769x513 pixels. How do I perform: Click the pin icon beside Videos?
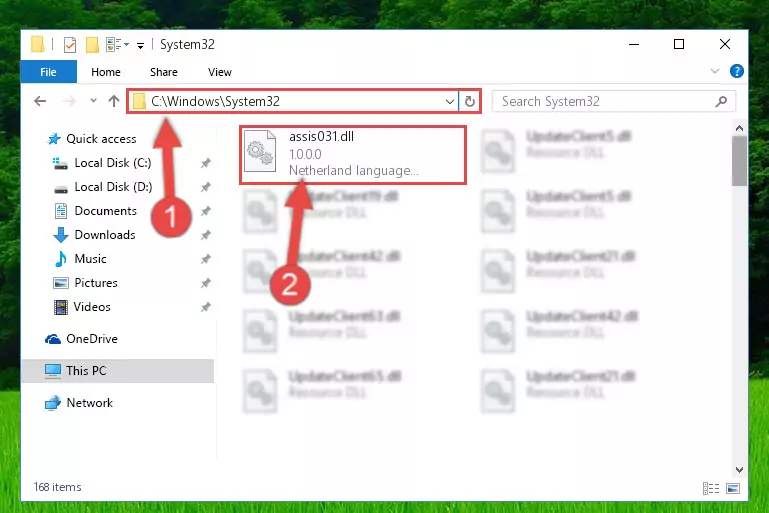[205, 307]
